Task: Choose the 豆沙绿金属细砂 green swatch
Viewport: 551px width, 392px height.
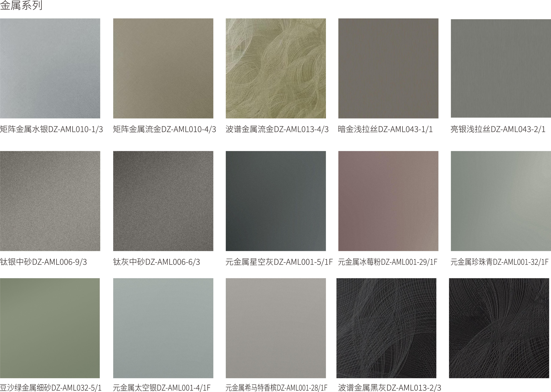Action: 50,328
